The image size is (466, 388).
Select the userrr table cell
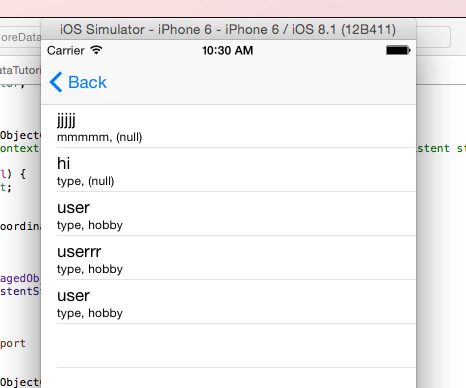[229, 258]
